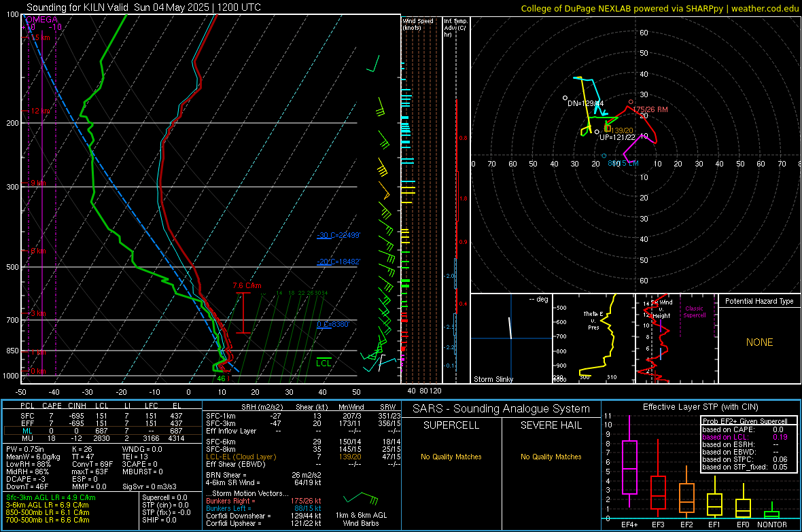The height and width of the screenshot is (532, 802).
Task: Click the weather.cod.edu NEXLAB credit text
Action: point(659,8)
